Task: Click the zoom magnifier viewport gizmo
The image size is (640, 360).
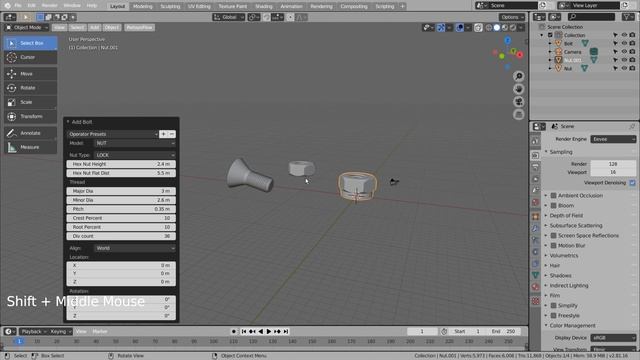Action: click(519, 76)
